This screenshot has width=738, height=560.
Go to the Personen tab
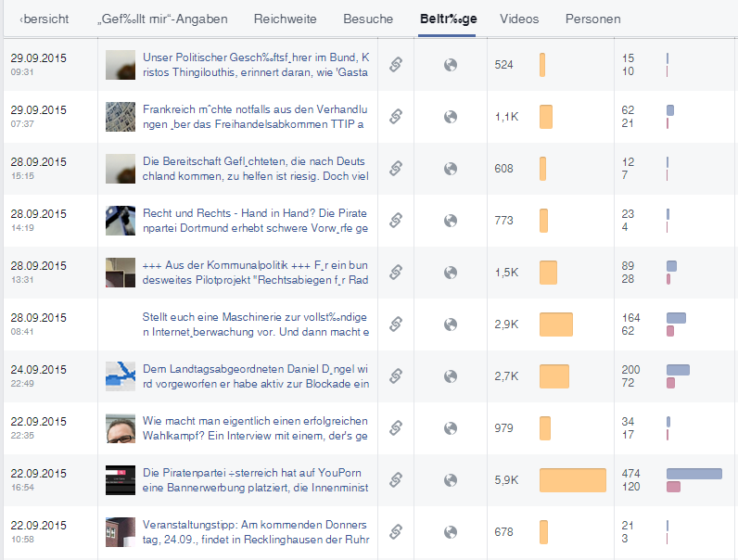click(593, 19)
